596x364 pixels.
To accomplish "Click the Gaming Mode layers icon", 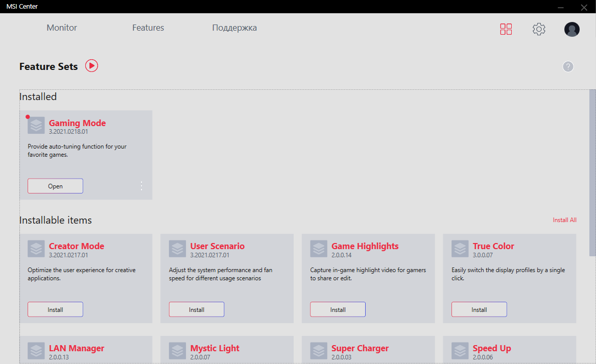I will [36, 126].
